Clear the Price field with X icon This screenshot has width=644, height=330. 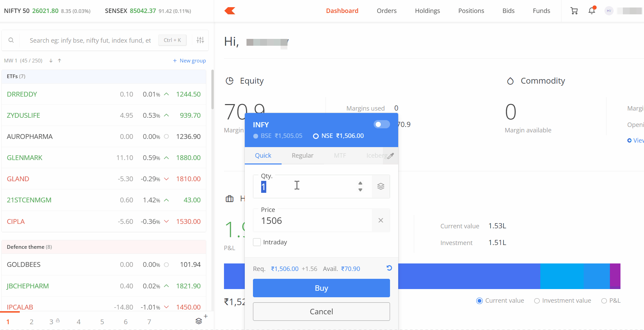click(381, 220)
